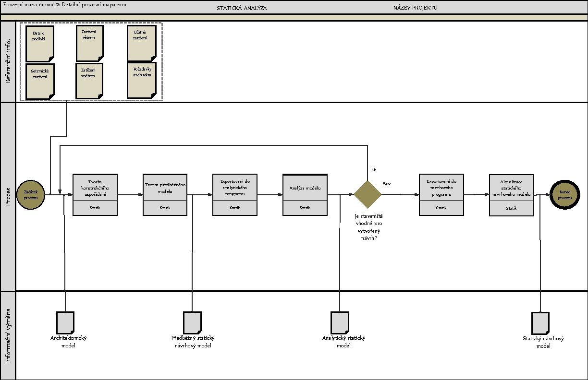Click the question 'Je staveniště vhodné pro vytvořený návrh?'
Screen dimensions: 588x380
coord(368,226)
